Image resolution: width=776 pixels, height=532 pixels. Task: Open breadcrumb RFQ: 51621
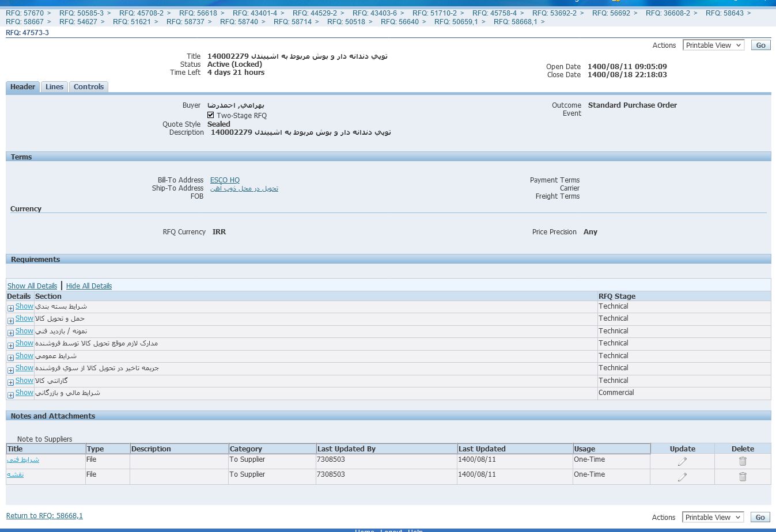point(132,21)
